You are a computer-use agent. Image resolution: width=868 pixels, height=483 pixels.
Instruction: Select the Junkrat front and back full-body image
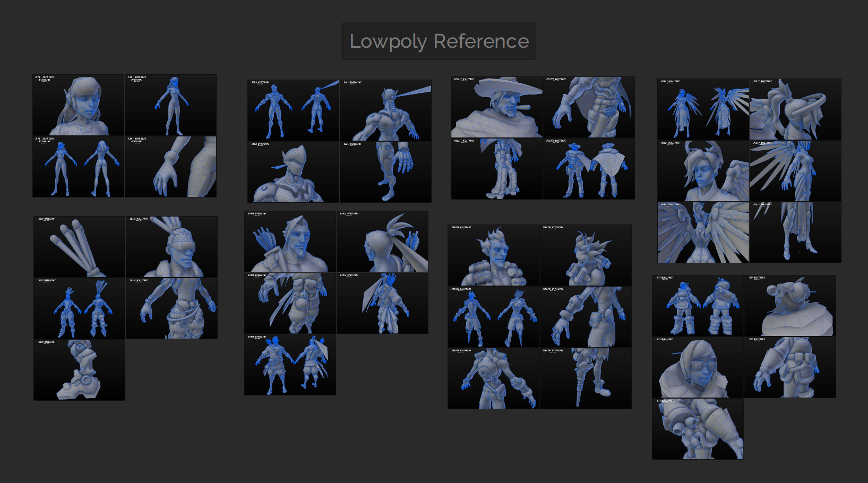pos(494,317)
